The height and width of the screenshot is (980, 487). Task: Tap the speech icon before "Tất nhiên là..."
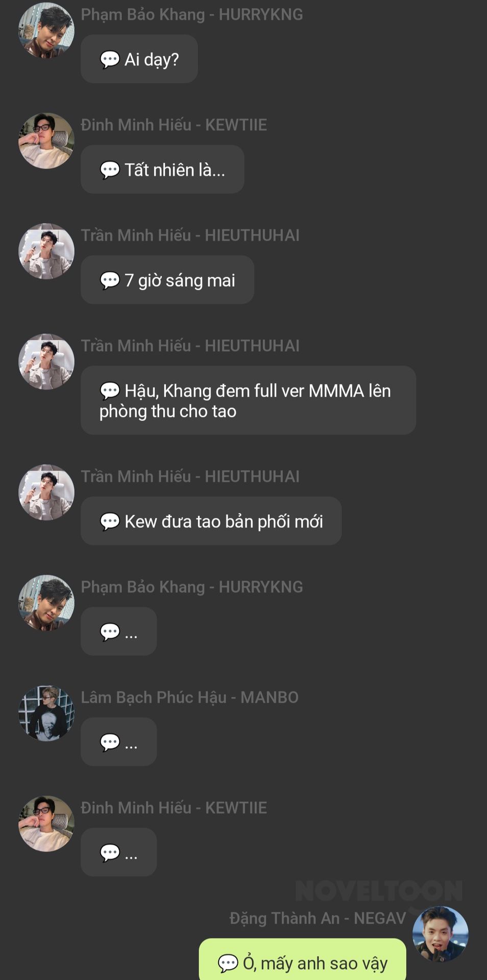[109, 170]
